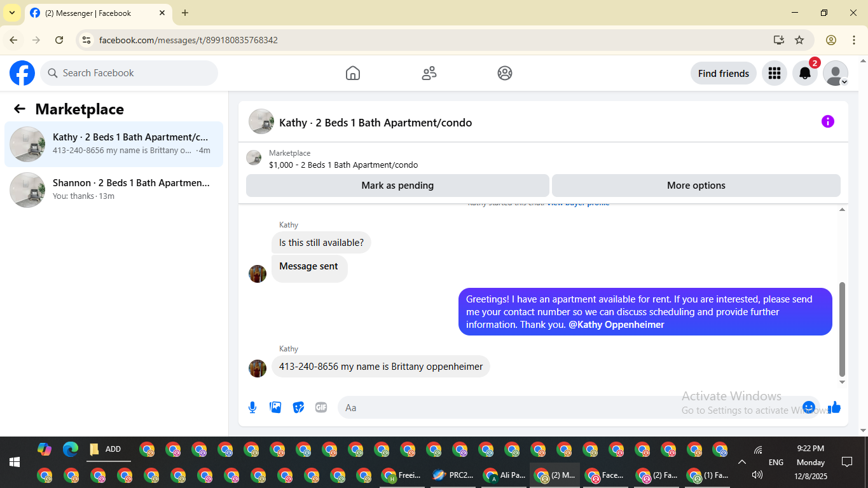Click the install app icon in address bar
Viewport: 868px width, 488px height.
tap(779, 40)
